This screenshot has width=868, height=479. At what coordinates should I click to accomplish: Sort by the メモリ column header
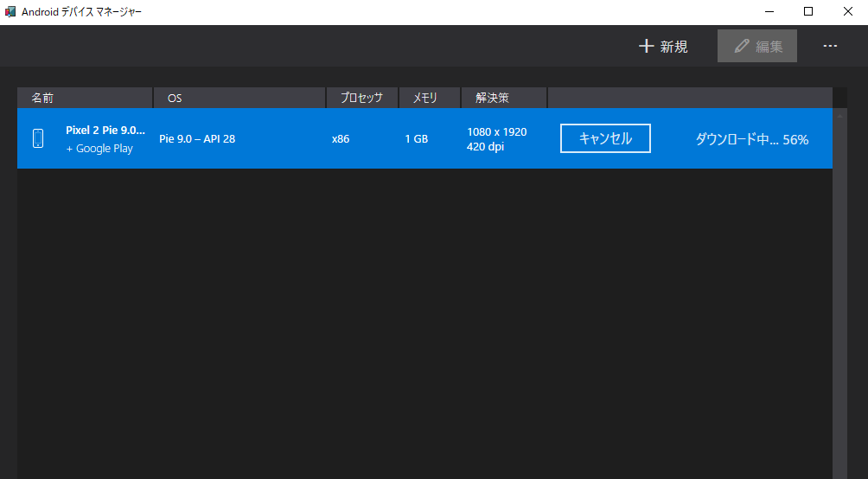(430, 98)
